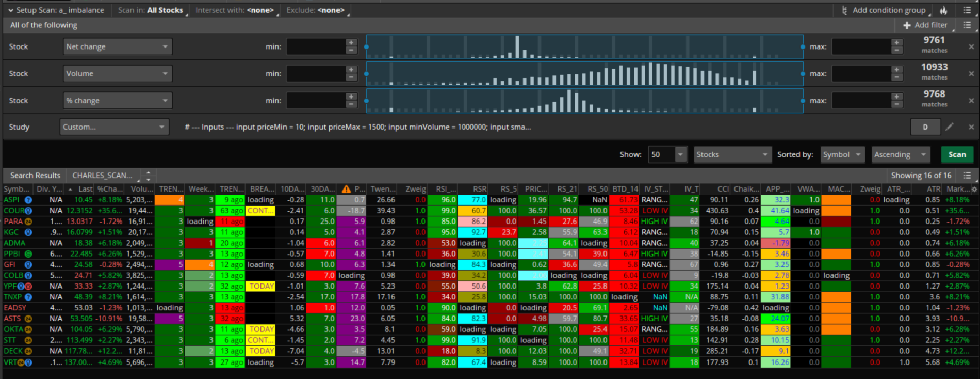Open the Volume filter dropdown

click(118, 73)
